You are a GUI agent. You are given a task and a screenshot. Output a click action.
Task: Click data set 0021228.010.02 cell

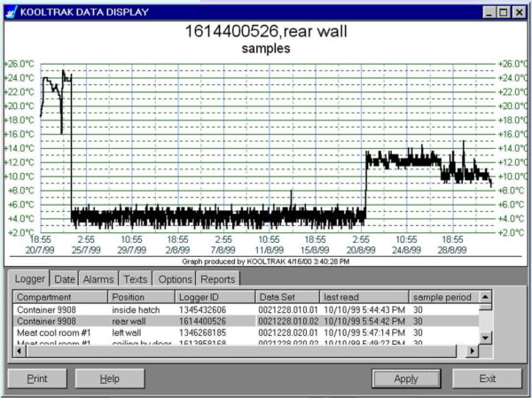pyautogui.click(x=288, y=321)
